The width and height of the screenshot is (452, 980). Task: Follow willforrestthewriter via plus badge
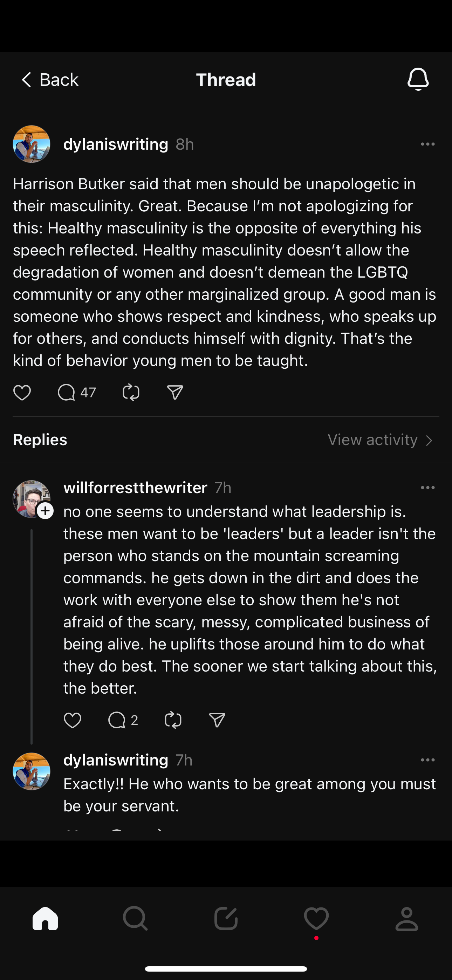click(x=45, y=511)
